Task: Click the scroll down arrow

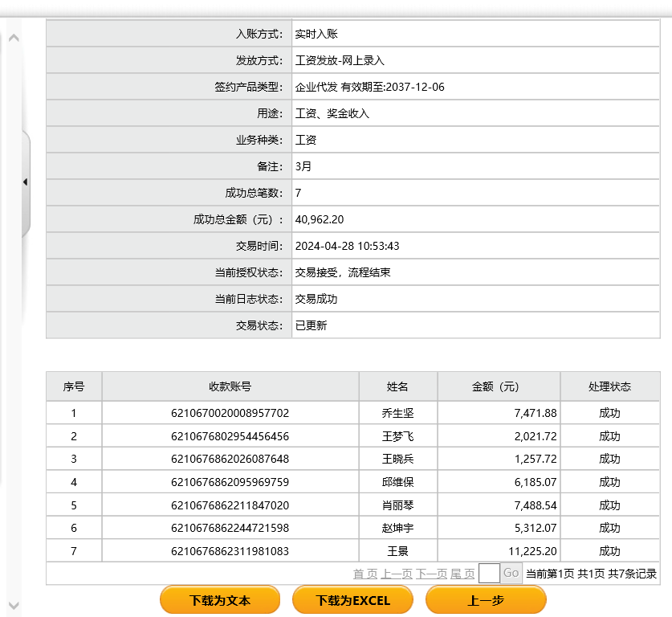Action: coord(14,606)
